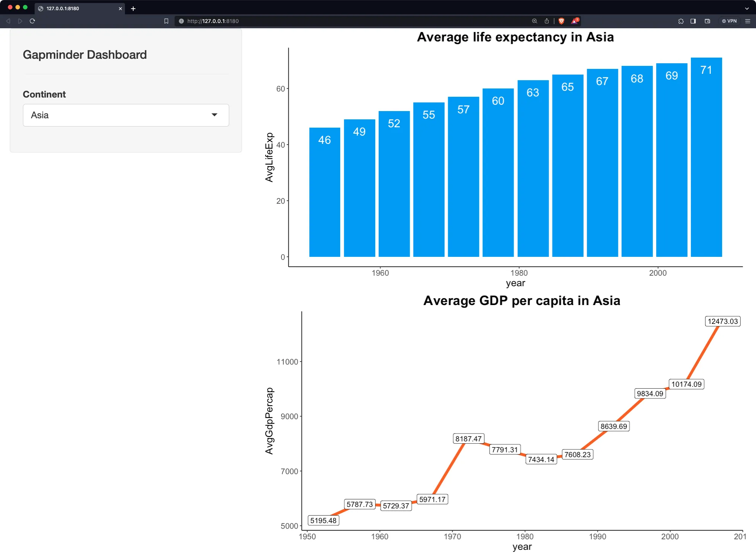Viewport: 756px width, 560px height.
Task: Reload the page
Action: pos(32,21)
